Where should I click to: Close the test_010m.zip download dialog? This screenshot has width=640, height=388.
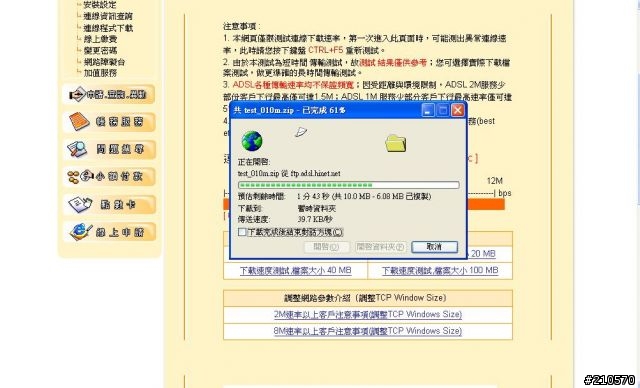[458, 110]
